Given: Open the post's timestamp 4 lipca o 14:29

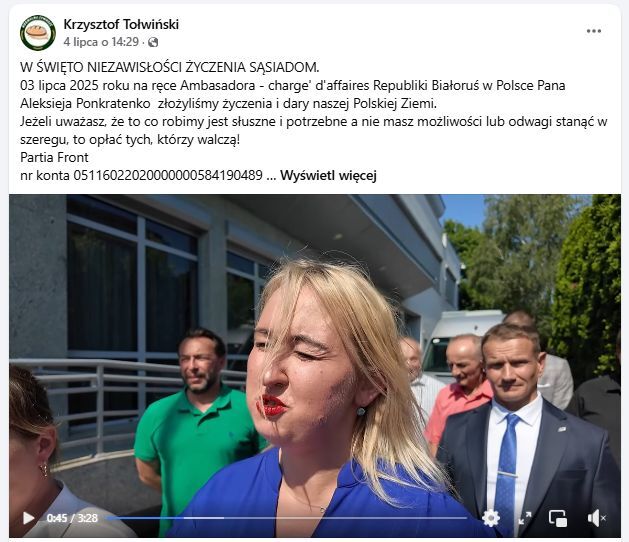Looking at the screenshot, I should (x=101, y=42).
